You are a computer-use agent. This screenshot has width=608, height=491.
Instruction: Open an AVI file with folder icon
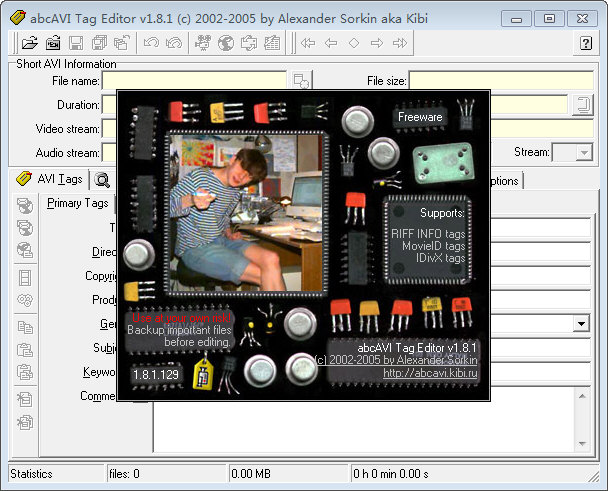coord(29,43)
